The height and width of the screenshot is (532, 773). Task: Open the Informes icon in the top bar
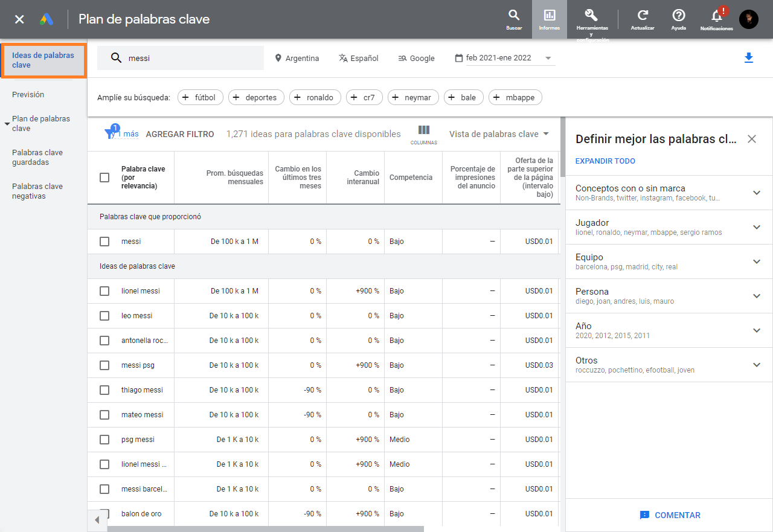pyautogui.click(x=550, y=19)
